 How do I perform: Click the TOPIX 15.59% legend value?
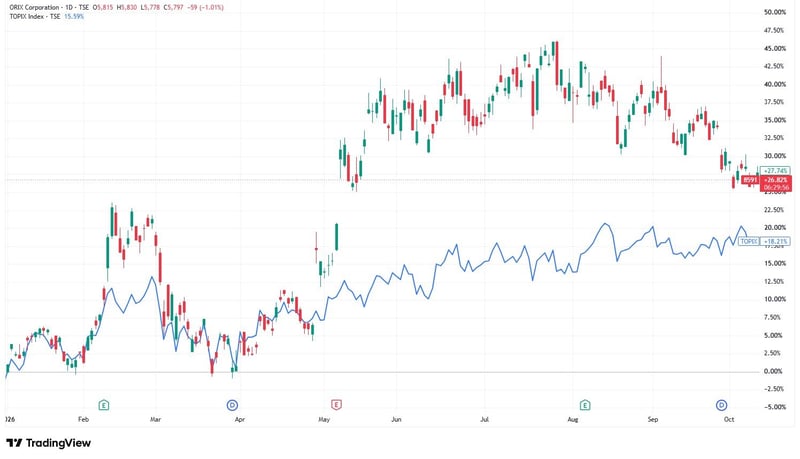(74, 16)
